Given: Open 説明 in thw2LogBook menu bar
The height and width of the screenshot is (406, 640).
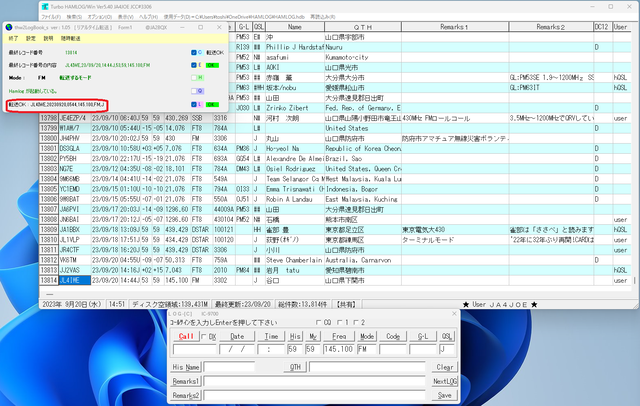Looking at the screenshot, I should pos(48,38).
